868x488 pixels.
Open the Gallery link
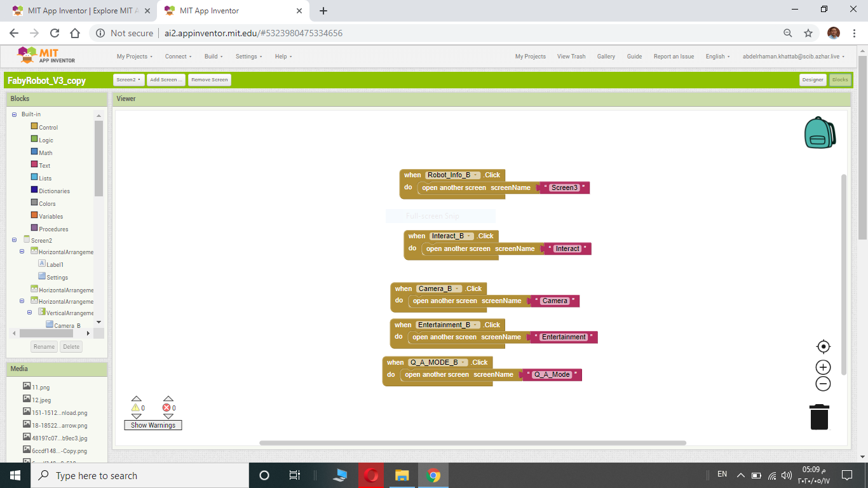(x=606, y=57)
